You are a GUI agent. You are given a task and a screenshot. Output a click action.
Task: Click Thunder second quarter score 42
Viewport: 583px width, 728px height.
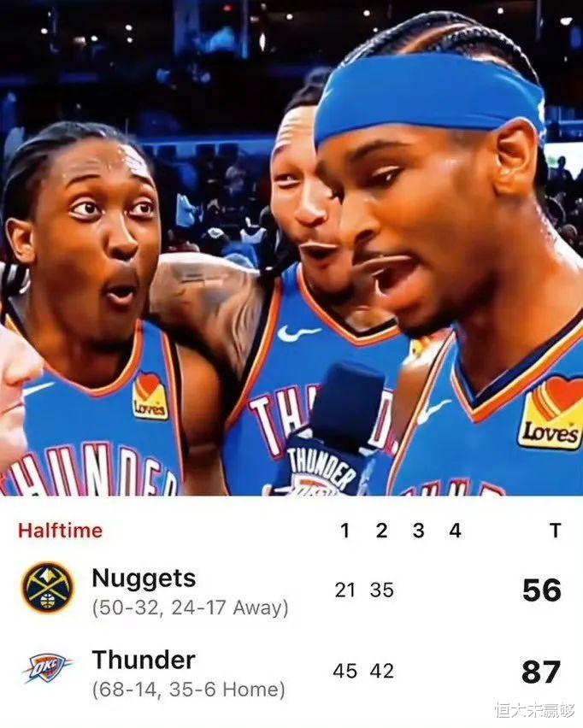(x=382, y=671)
